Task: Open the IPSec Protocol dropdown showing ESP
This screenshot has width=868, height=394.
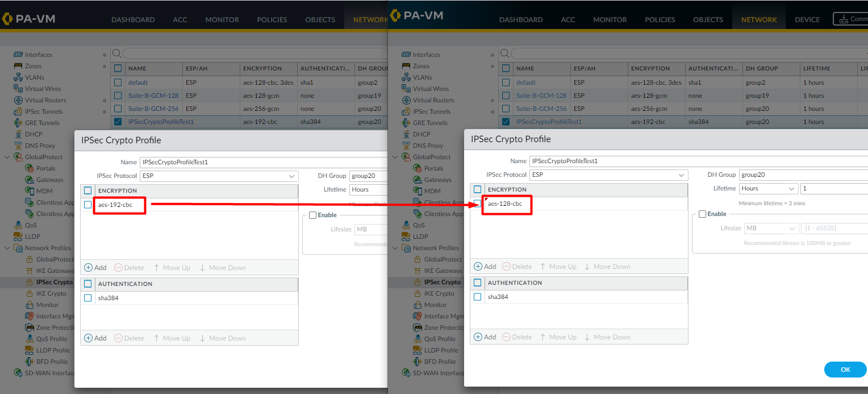Action: [608, 175]
